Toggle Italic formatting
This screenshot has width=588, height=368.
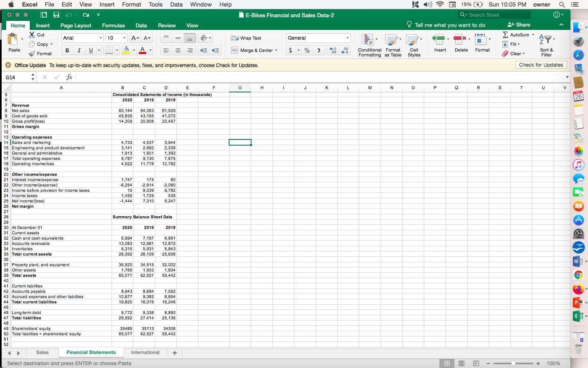[79, 50]
